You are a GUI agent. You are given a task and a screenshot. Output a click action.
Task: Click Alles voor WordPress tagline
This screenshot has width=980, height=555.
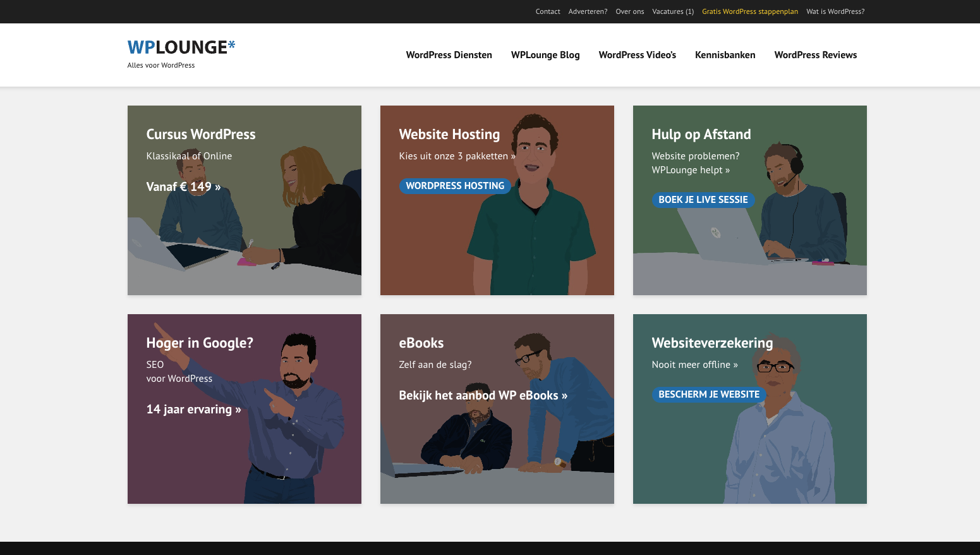click(x=161, y=65)
